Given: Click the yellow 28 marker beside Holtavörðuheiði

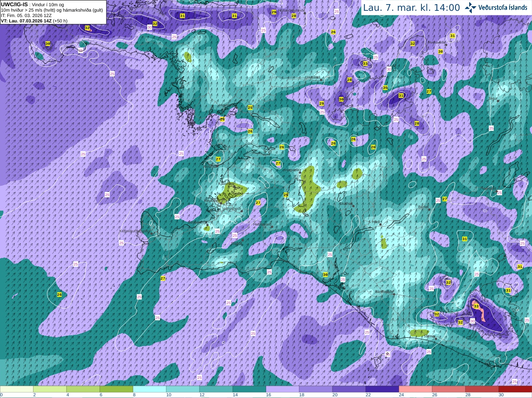Looking at the screenshot, I should pos(294,16).
